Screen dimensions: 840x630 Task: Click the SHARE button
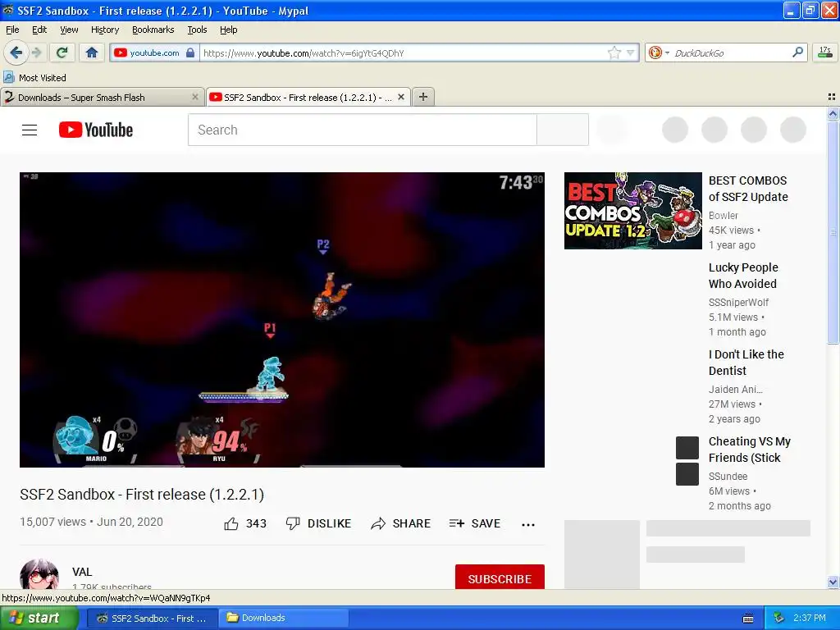(x=400, y=523)
